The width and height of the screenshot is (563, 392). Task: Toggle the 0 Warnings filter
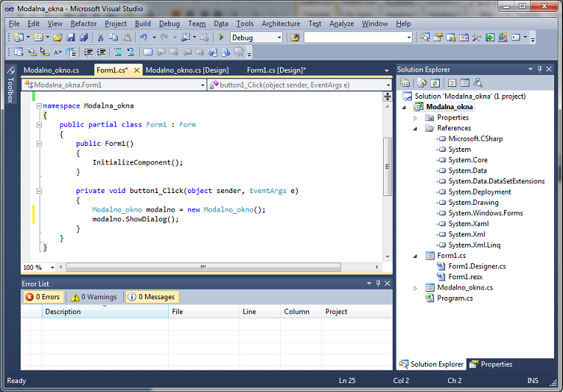tap(94, 297)
